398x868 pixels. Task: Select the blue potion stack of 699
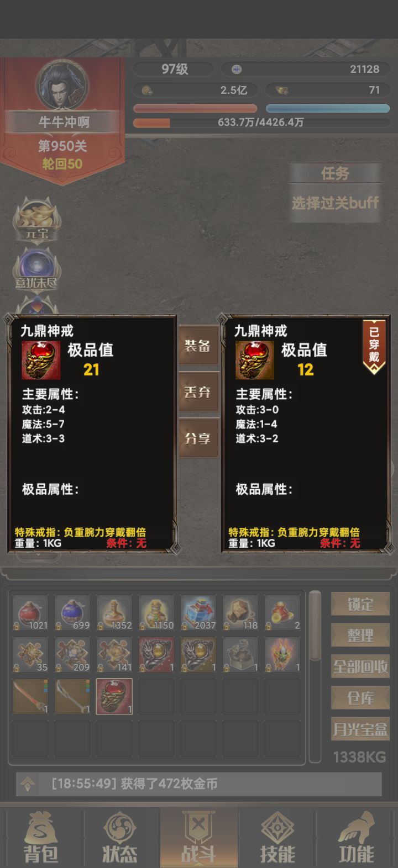click(72, 612)
